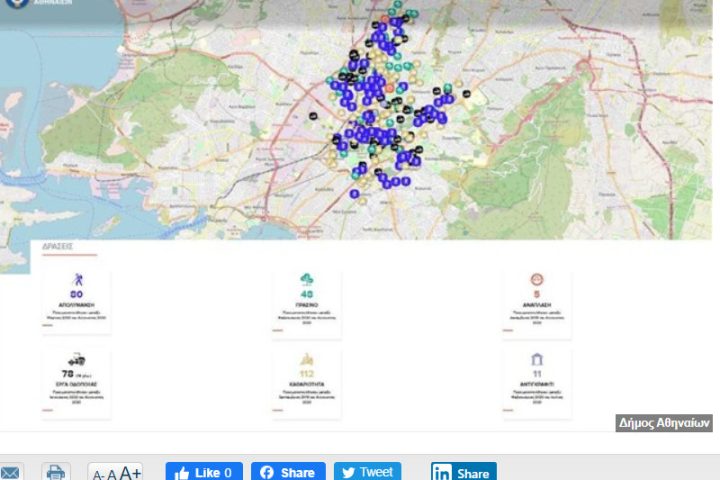Image resolution: width=720 pixels, height=480 pixels.
Task: Select the ΑΝΤΙΓΚΡΑΦΙΤΙ arch icon
Action: click(537, 358)
